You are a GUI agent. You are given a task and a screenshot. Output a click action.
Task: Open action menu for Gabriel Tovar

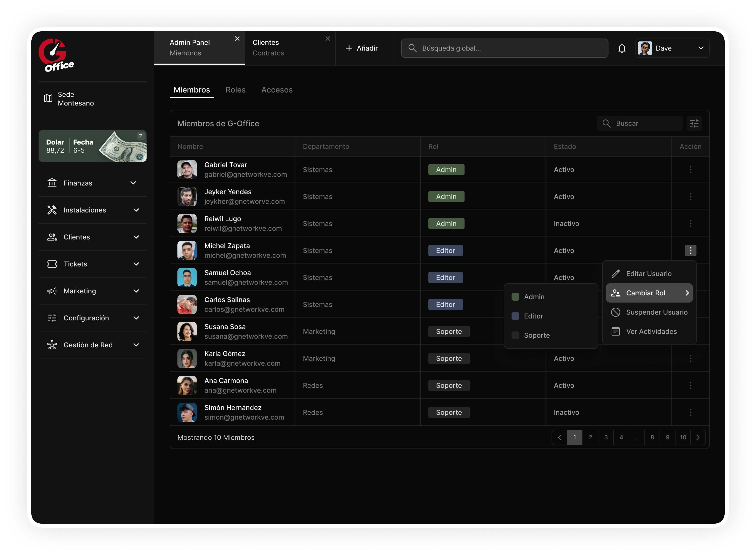click(x=690, y=170)
